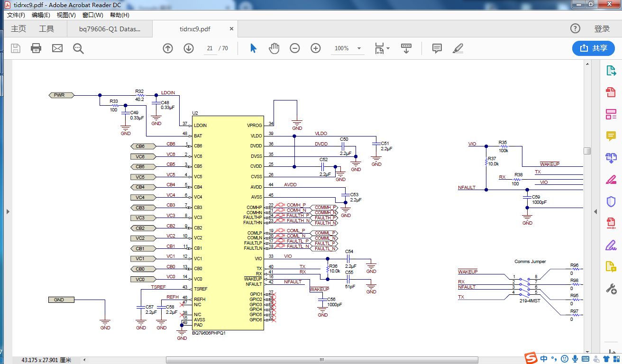622x364 pixels.
Task: Click the zoom in plus icon
Action: (x=316, y=48)
